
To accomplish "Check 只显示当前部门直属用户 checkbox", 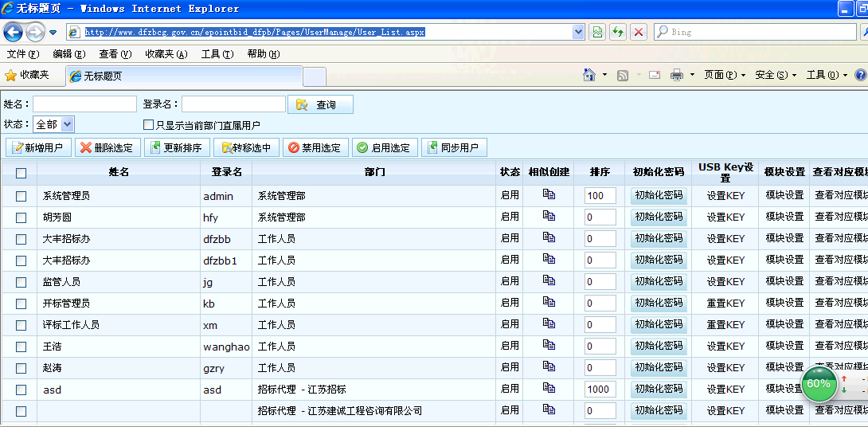I will pyautogui.click(x=148, y=125).
